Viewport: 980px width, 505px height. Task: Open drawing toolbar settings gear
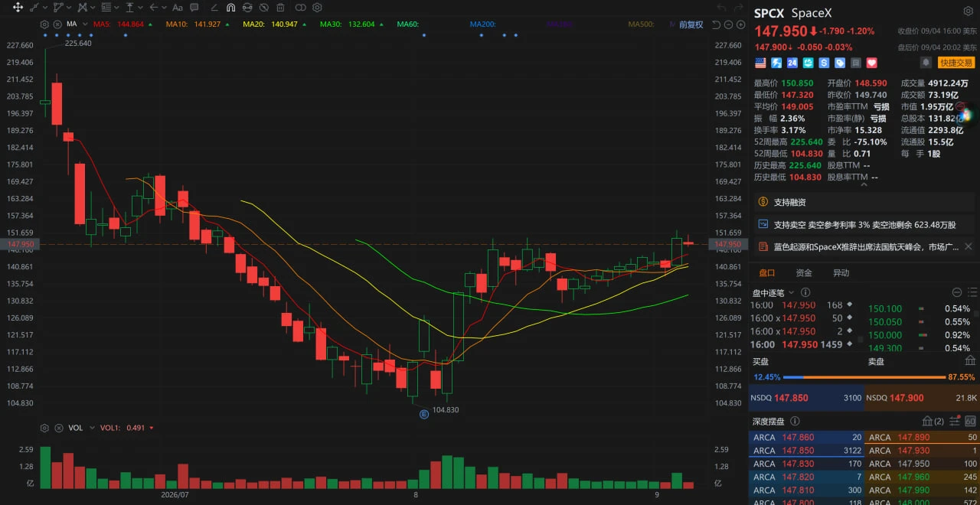tap(317, 8)
